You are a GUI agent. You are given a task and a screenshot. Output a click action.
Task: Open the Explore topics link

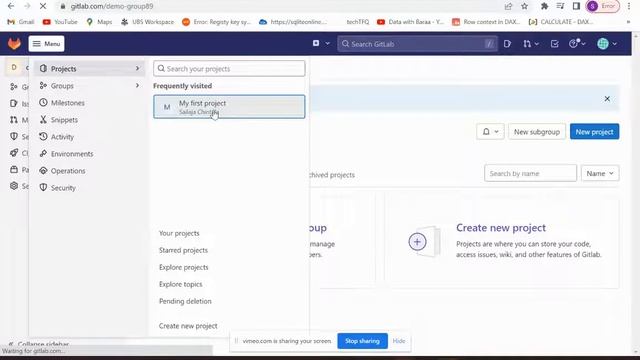tap(180, 284)
